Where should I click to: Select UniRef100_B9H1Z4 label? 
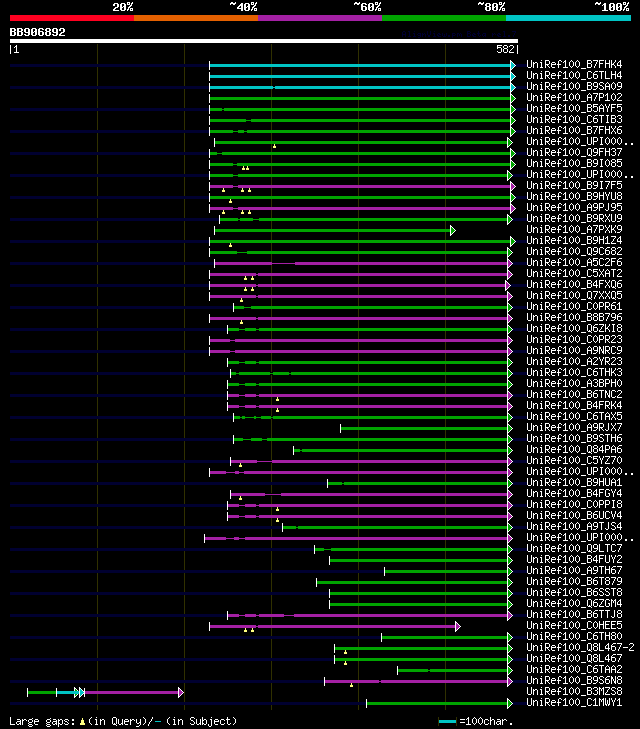tap(574, 240)
